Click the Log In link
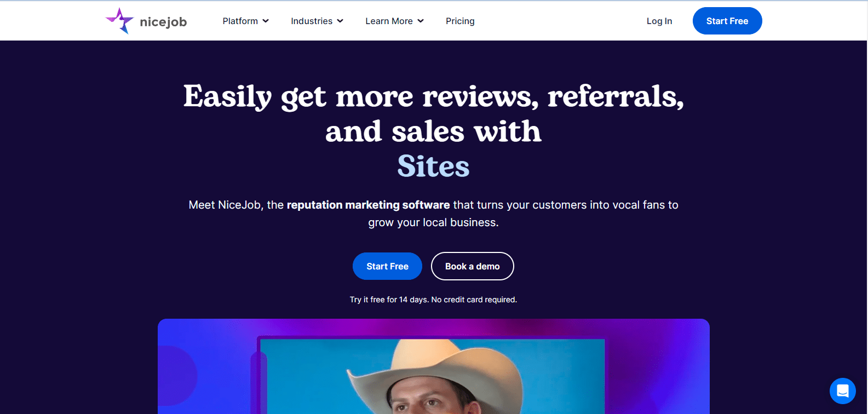 tap(659, 21)
